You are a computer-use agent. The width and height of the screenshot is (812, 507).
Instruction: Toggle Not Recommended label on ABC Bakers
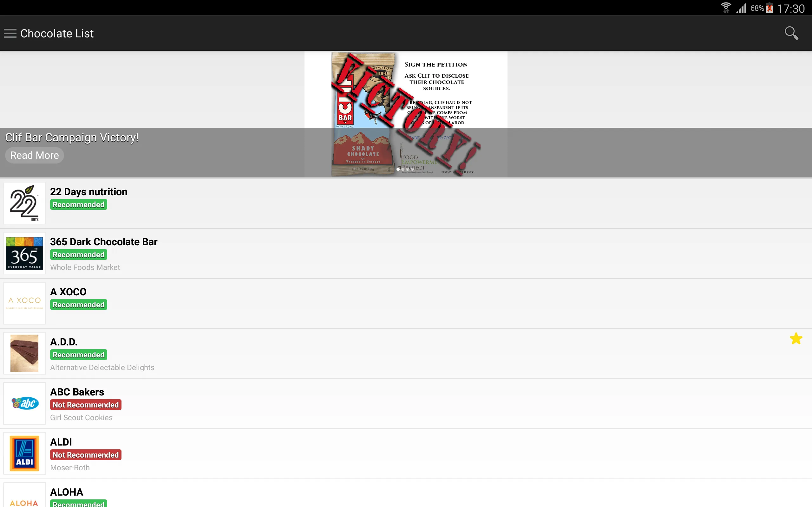tap(85, 405)
